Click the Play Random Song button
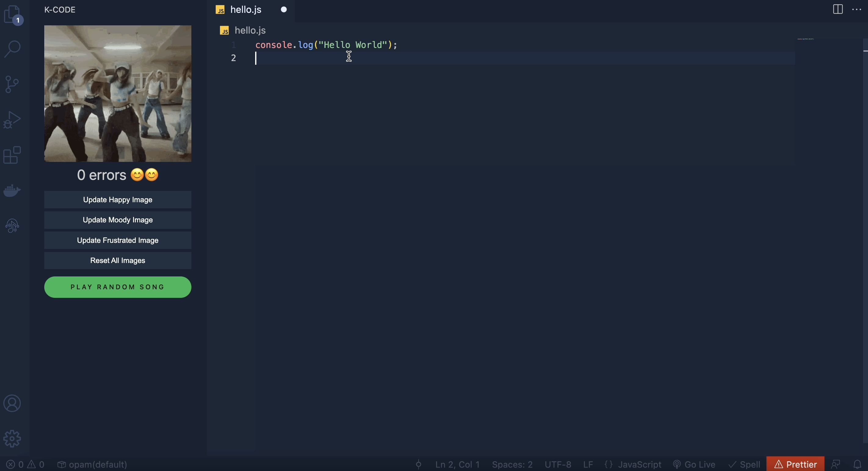Viewport: 868px width, 471px height. [x=117, y=287]
